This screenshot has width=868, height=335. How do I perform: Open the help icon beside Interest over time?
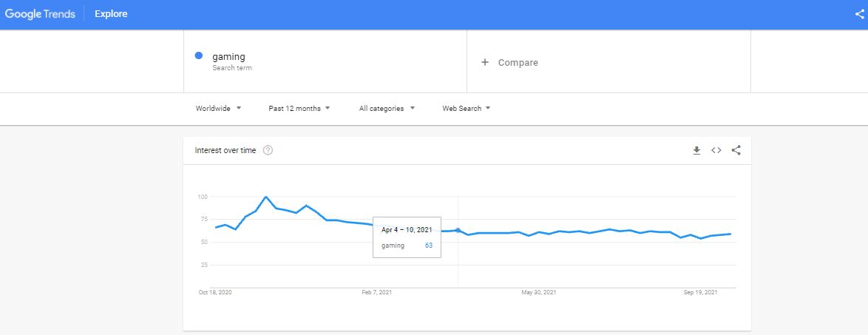[268, 150]
